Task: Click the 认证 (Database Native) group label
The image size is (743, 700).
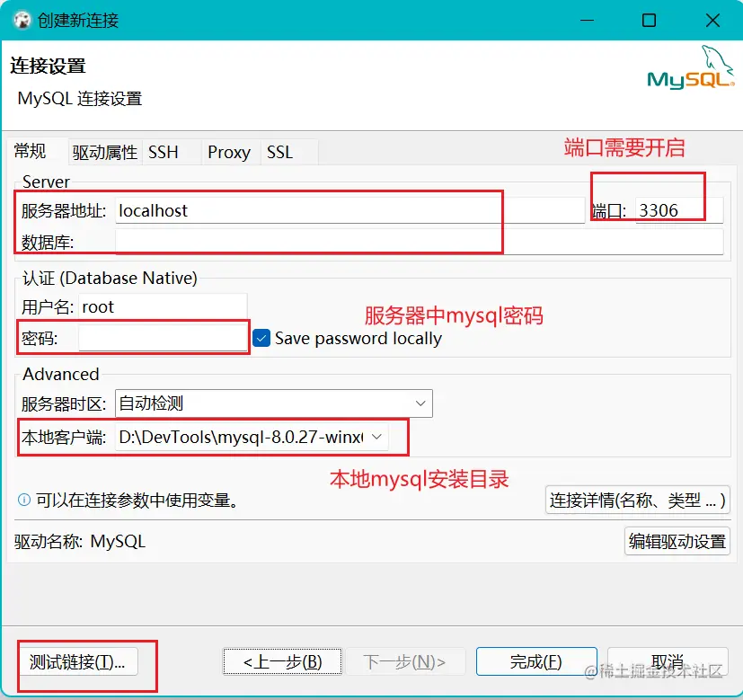Action: 110,279
